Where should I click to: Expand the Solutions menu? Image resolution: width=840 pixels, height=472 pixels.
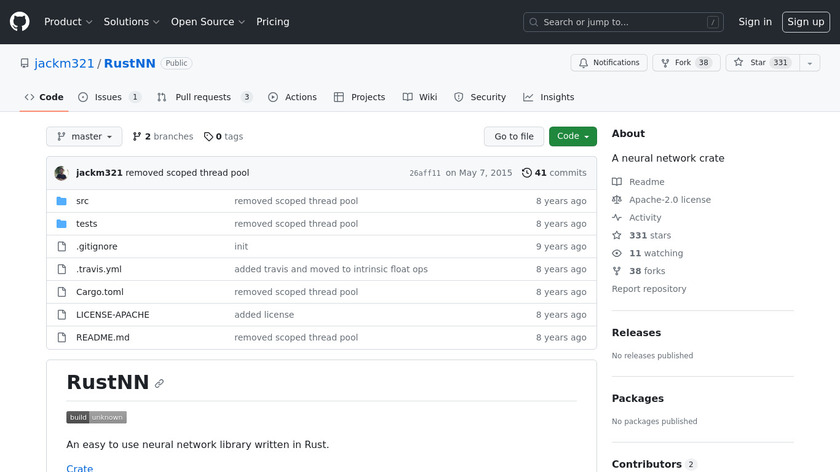point(131,22)
